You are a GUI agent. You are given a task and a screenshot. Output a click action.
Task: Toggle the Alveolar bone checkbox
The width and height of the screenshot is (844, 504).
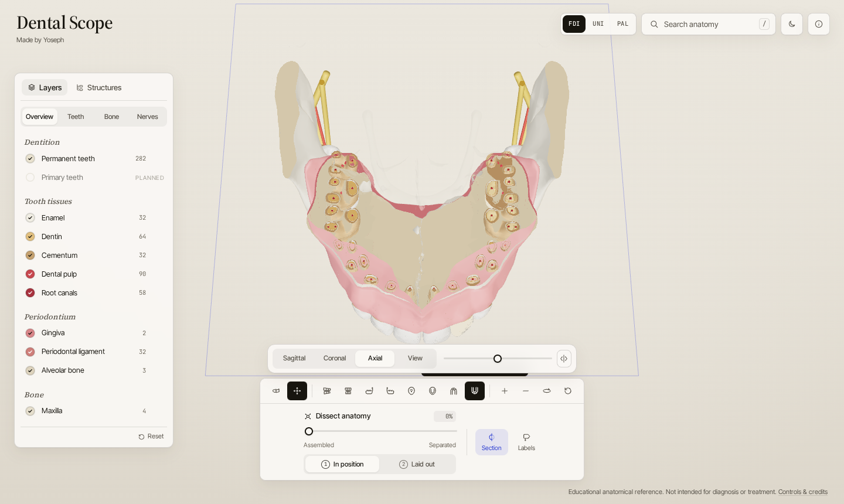coord(30,370)
